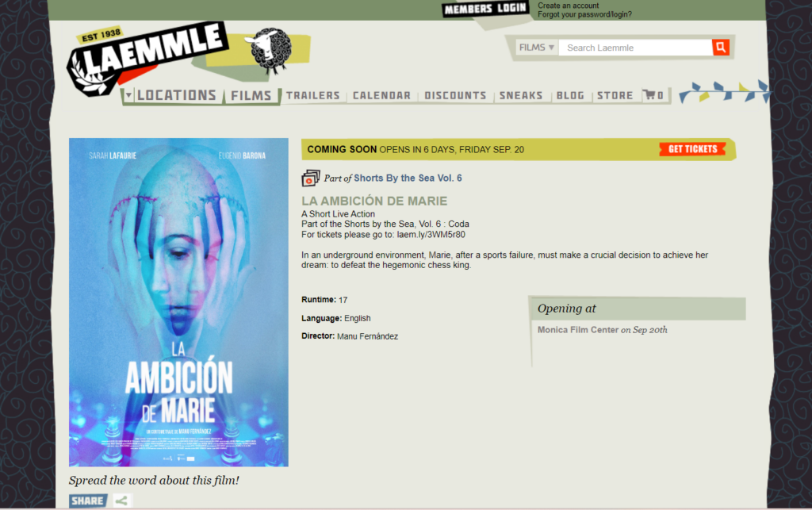Image resolution: width=812 pixels, height=510 pixels.
Task: Open Shorts By the Sea Vol. 6 link
Action: [408, 178]
